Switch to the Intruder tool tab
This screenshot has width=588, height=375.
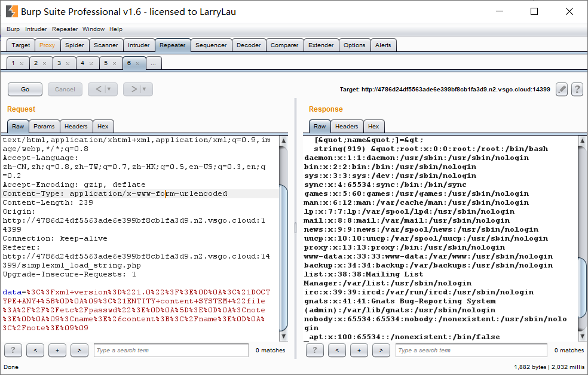(x=139, y=45)
